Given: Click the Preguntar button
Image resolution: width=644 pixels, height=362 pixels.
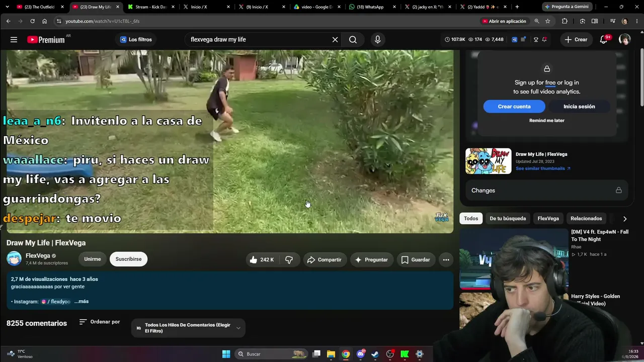Looking at the screenshot, I should [x=371, y=260].
